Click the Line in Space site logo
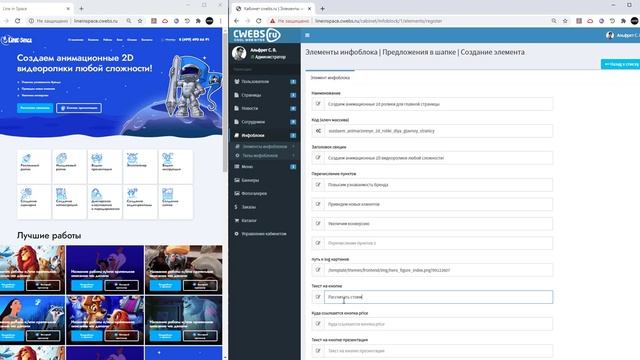The height and width of the screenshot is (360, 640). pyautogui.click(x=17, y=40)
